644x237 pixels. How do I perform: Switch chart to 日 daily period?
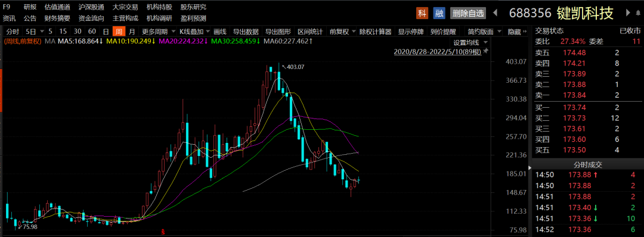(x=106, y=32)
